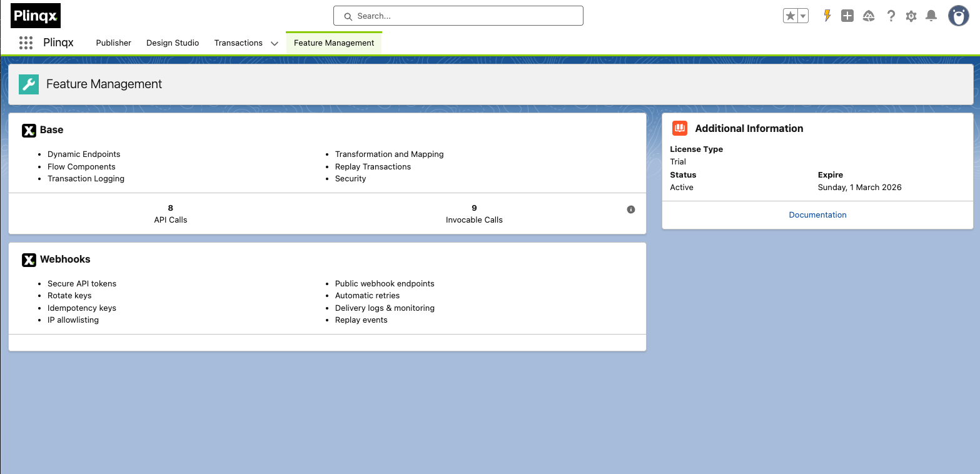Click 'Secure API tokens' list item
The height and width of the screenshot is (474, 980).
82,283
